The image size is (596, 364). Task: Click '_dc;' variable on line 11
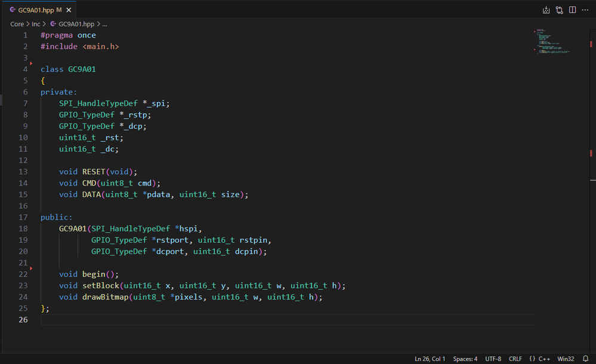tap(109, 149)
